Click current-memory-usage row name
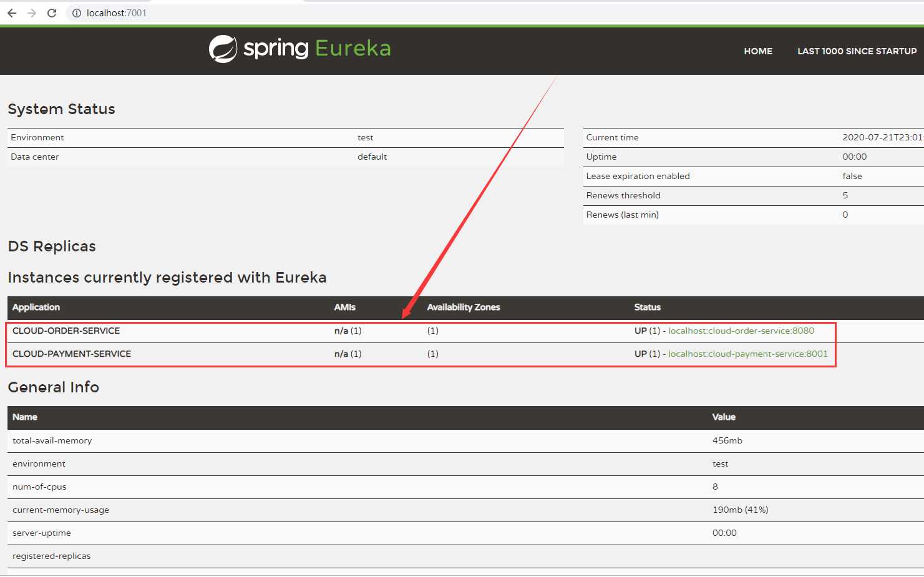 tap(61, 510)
